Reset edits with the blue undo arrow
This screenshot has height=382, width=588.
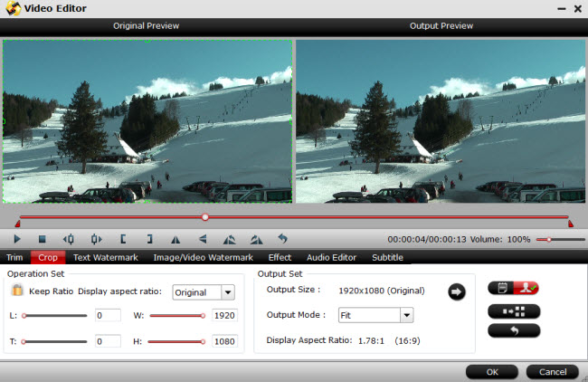(x=283, y=239)
